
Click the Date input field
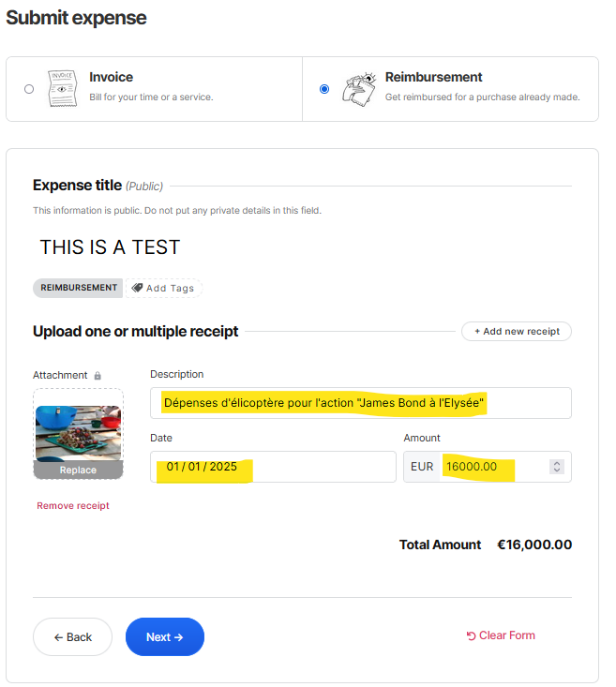pyautogui.click(x=273, y=467)
